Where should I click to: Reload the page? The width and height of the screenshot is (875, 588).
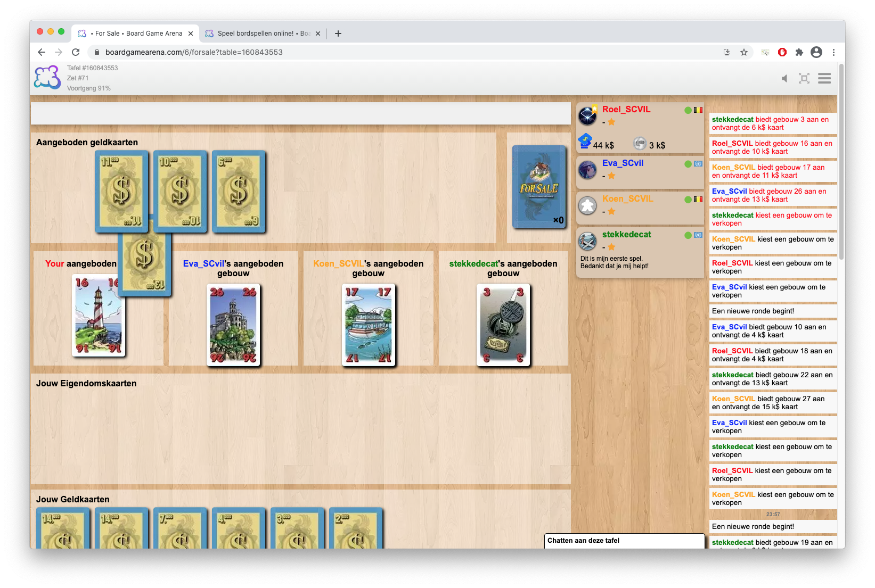[x=76, y=52]
